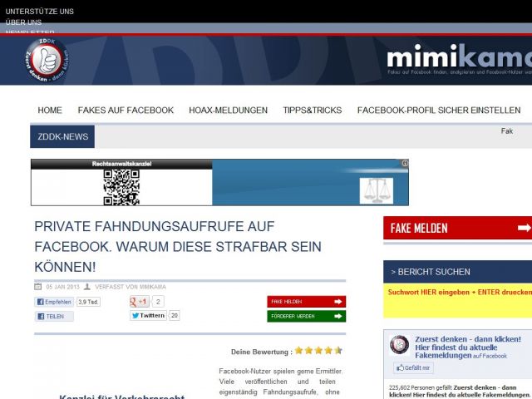Click small red FAKE MELDEN button in article
This screenshot has width=532, height=399.
(307, 302)
